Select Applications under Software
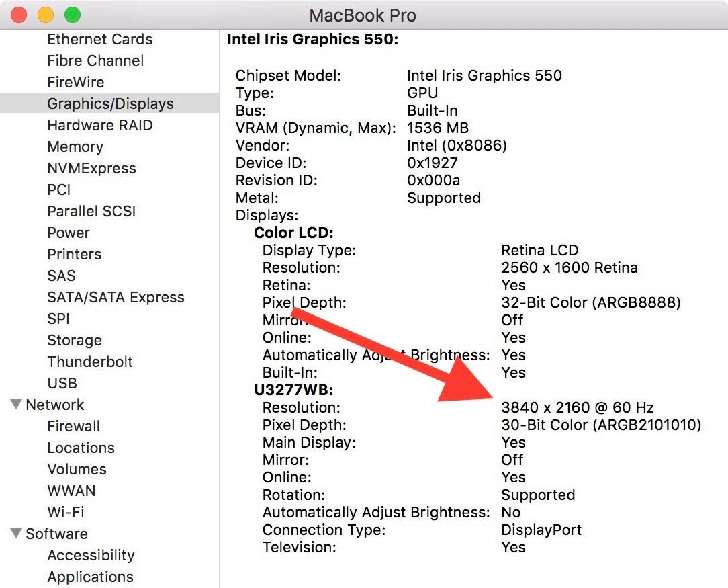The width and height of the screenshot is (728, 588). pos(91,577)
